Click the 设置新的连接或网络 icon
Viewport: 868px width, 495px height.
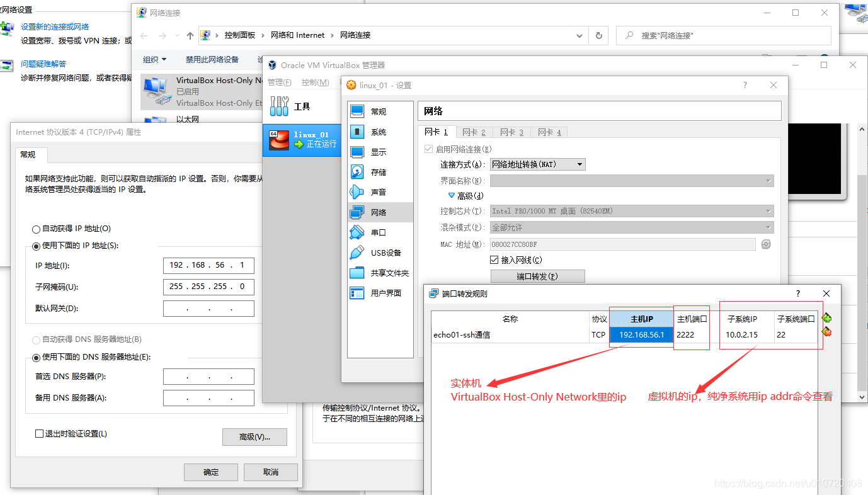pyautogui.click(x=7, y=29)
